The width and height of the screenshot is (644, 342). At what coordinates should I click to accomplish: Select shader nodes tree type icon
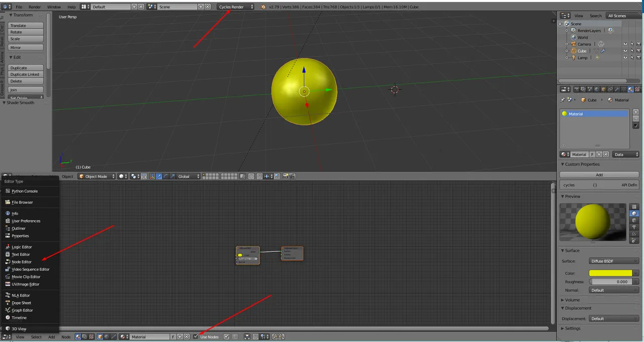point(78,336)
